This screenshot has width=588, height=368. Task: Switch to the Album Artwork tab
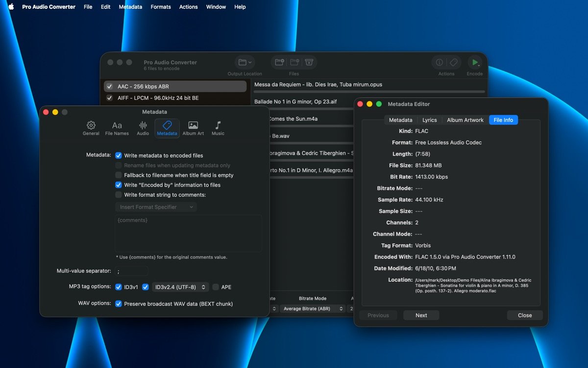pos(465,120)
